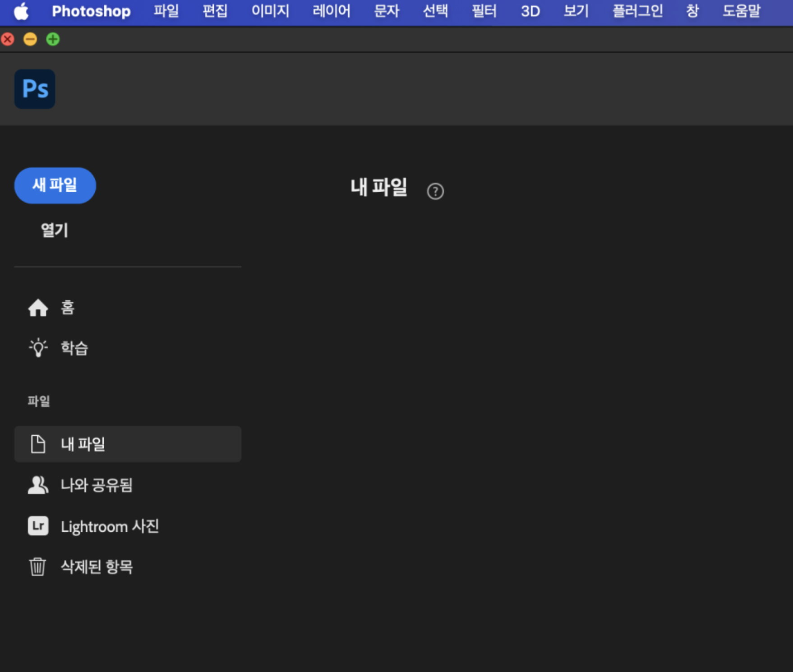
Task: Open the 필터 menu
Action: click(x=484, y=11)
